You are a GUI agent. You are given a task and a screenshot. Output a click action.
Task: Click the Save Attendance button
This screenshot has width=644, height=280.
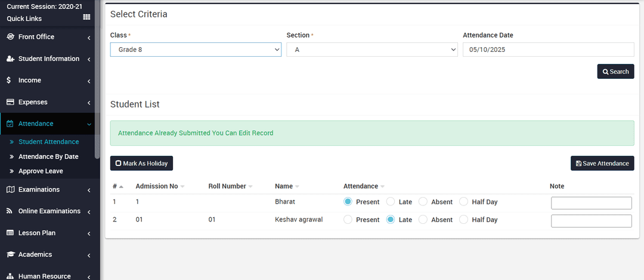602,163
